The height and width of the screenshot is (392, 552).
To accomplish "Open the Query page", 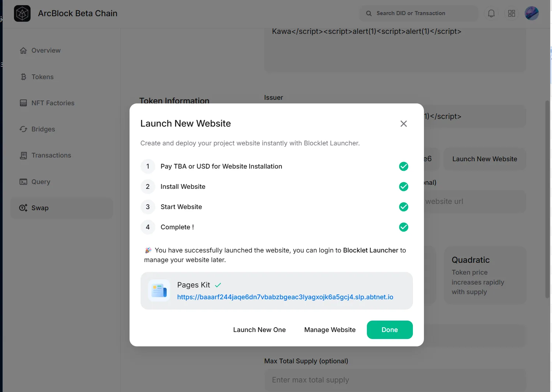I will (61, 182).
